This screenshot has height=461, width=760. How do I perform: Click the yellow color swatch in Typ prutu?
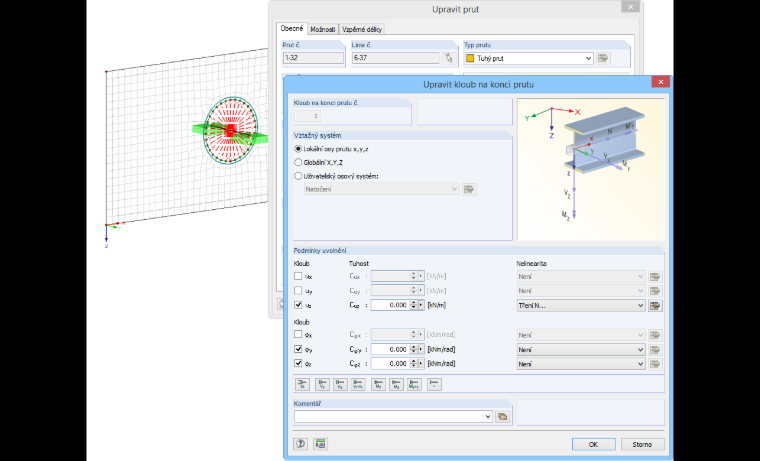point(470,58)
